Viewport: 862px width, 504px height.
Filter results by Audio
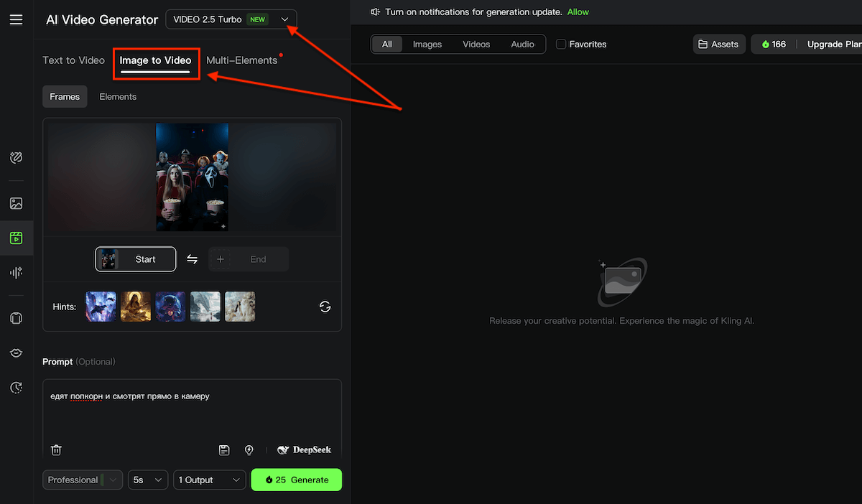click(522, 45)
